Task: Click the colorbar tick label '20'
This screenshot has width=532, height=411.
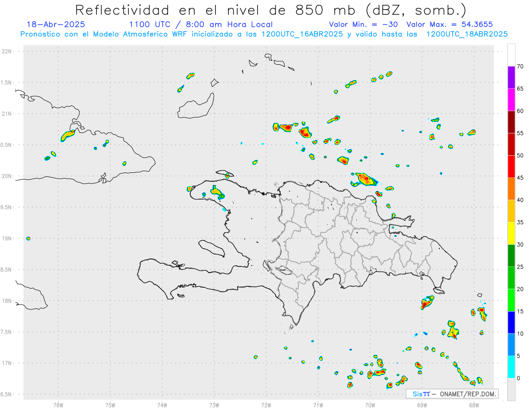Action: pyautogui.click(x=520, y=289)
